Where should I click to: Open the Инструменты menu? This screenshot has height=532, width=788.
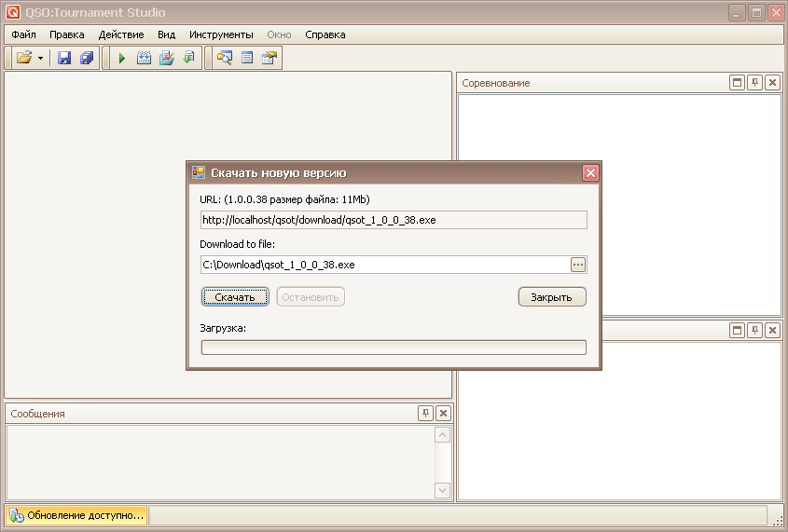[x=221, y=34]
